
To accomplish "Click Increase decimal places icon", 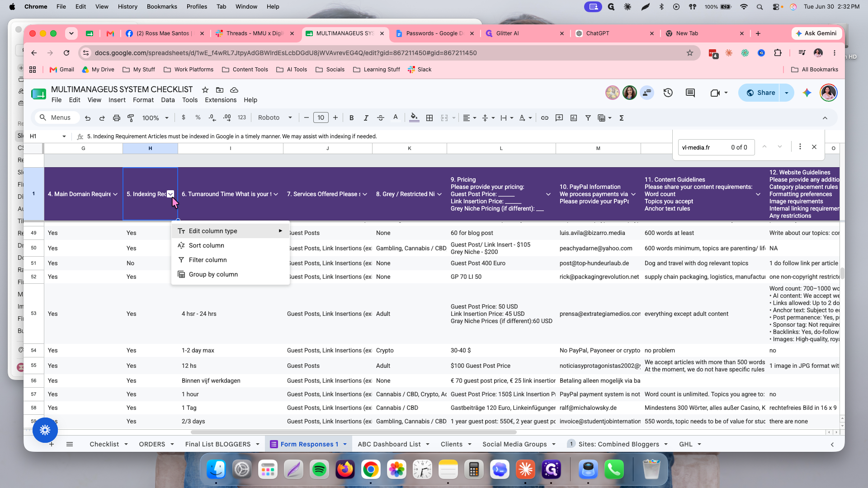I will pos(227,117).
